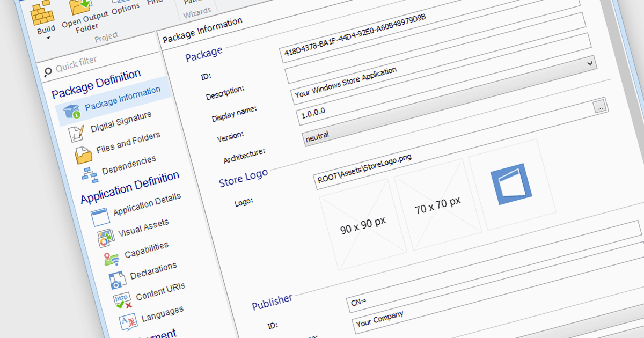Open the Package Information tree entry
Viewport: 644px width, 338px height.
click(122, 98)
